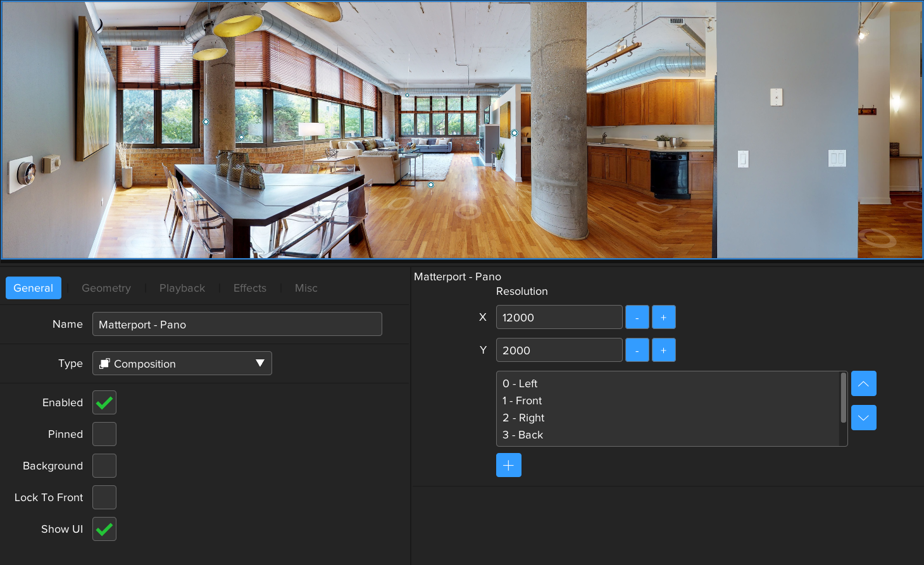Screen dimensions: 924x565
Task: Go to the Effects tab
Action: 250,288
